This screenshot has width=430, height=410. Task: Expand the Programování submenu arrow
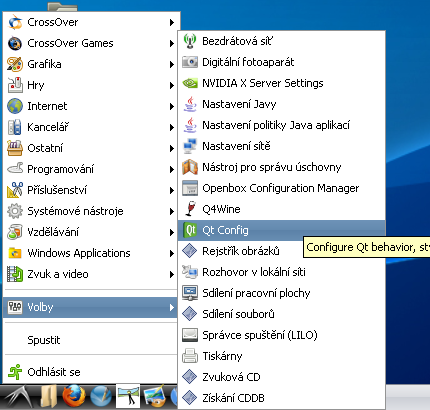(172, 169)
